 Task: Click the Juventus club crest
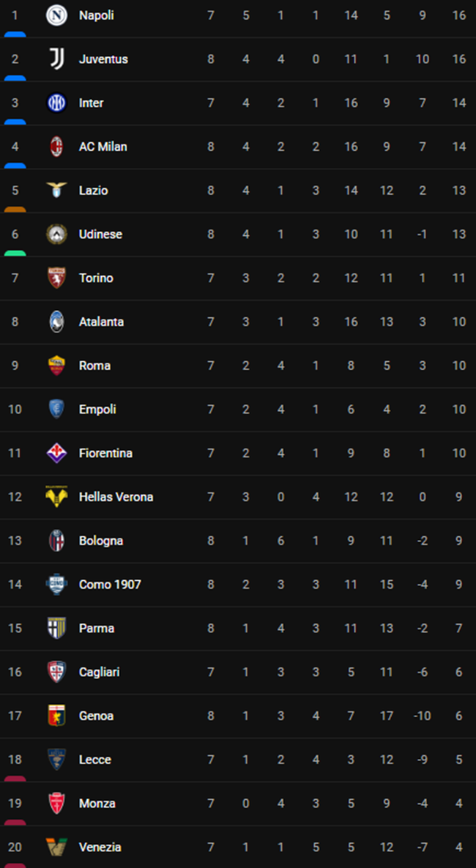[56, 59]
